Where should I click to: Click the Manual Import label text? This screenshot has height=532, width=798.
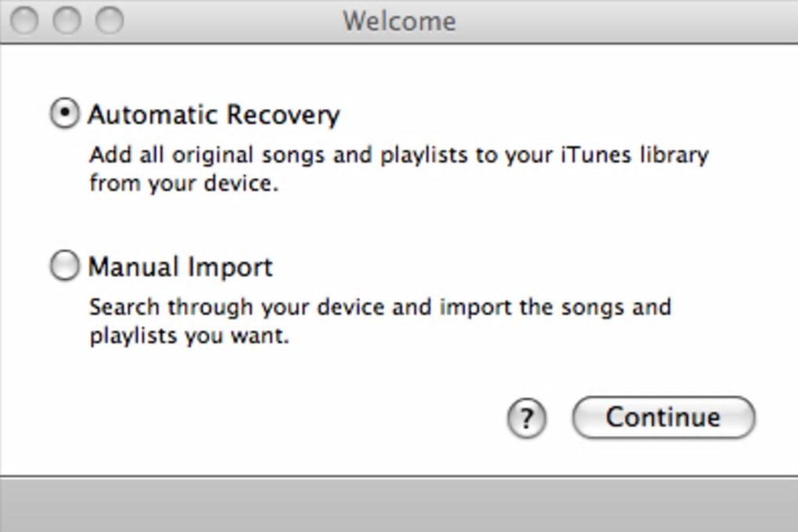click(x=180, y=267)
